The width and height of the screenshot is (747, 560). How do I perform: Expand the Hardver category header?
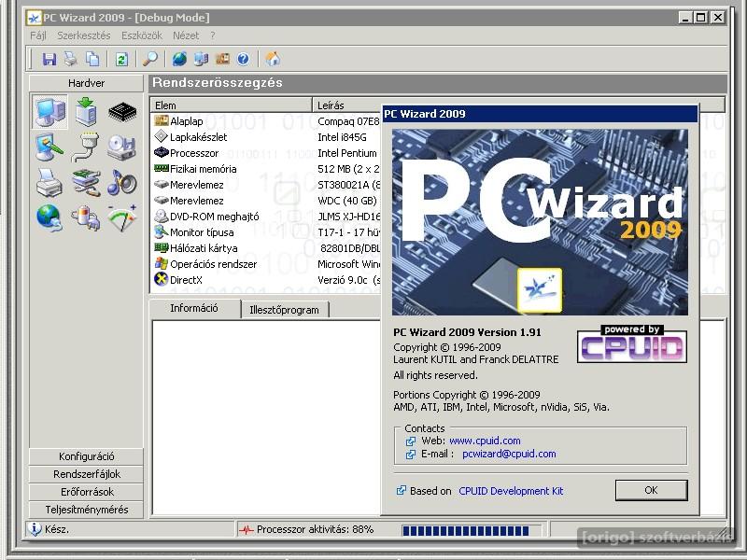click(x=86, y=83)
